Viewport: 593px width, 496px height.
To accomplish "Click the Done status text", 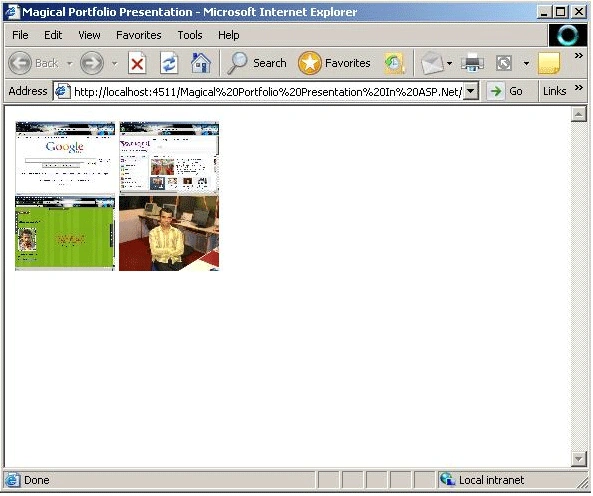I will [36, 480].
